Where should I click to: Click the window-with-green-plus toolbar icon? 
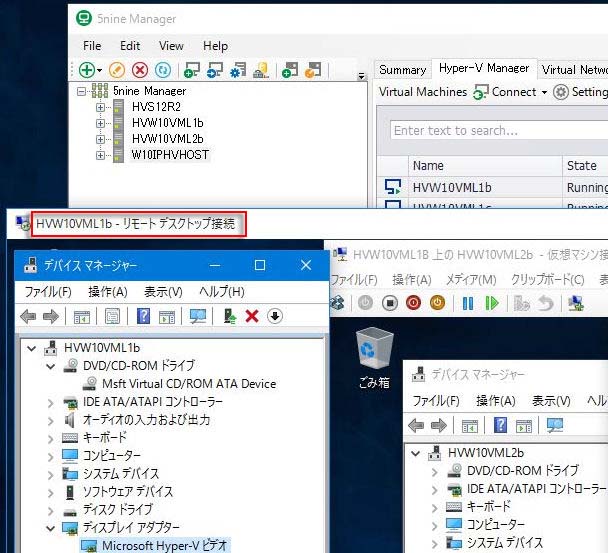pos(290,70)
